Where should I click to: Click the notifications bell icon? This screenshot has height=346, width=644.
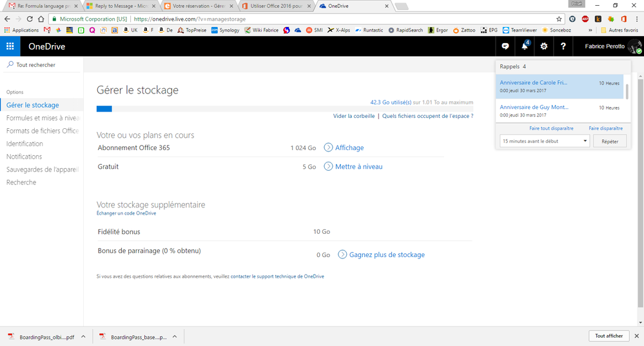pos(525,46)
